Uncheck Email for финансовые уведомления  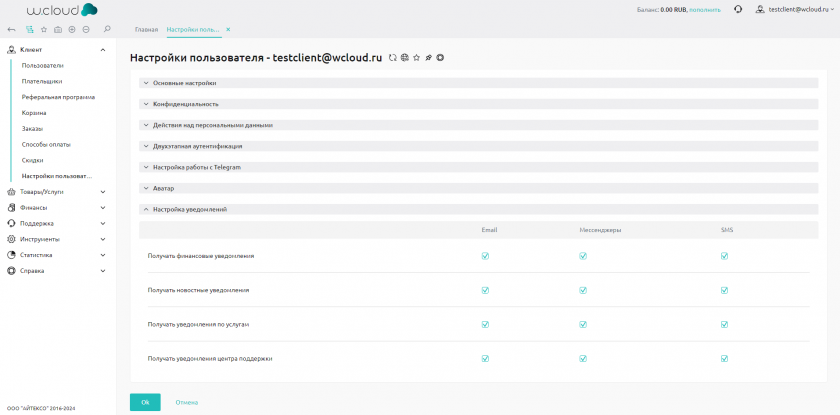485,256
